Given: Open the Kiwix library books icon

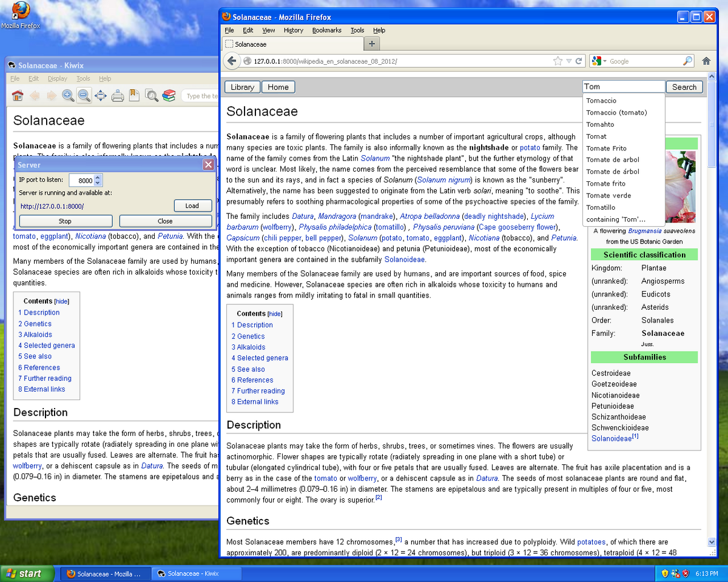Looking at the screenshot, I should pos(169,95).
